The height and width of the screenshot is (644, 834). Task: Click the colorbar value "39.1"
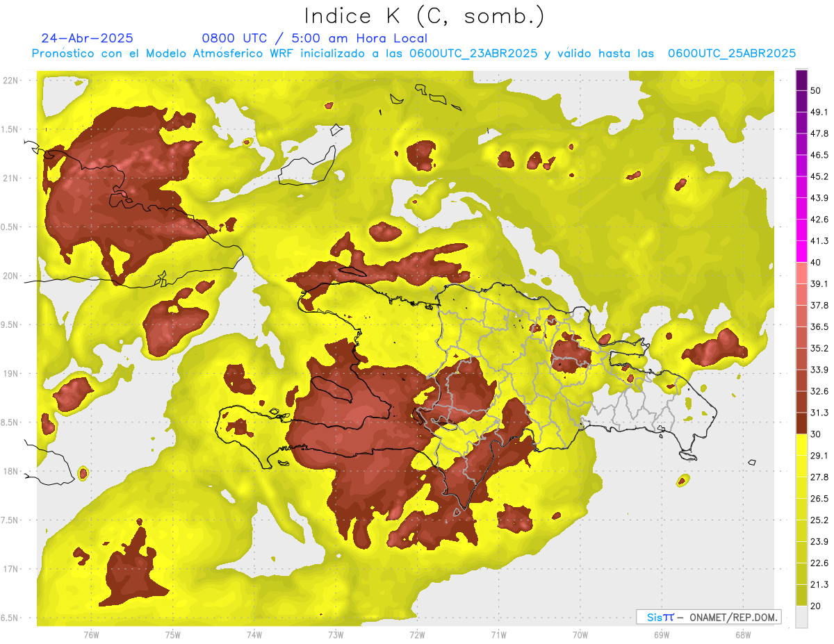point(819,283)
